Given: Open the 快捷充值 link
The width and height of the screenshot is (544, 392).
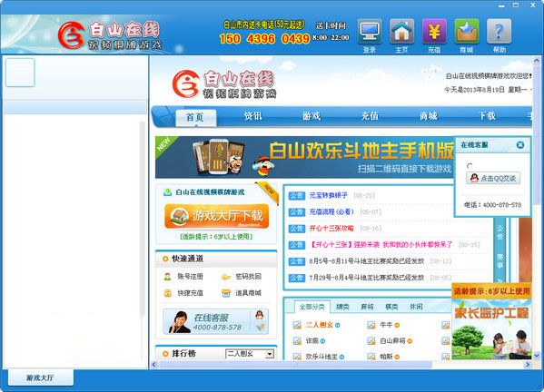Looking at the screenshot, I should 190,293.
